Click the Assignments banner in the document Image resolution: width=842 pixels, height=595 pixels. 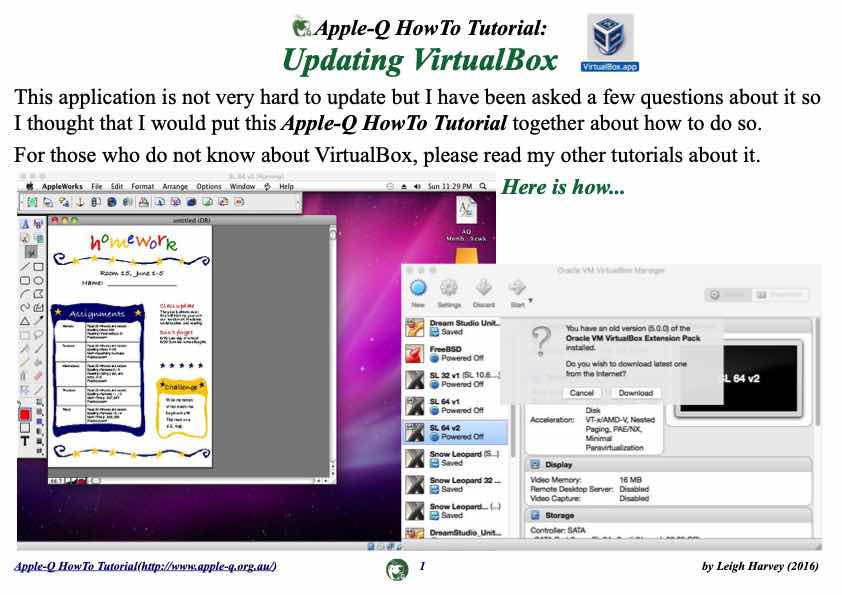(x=98, y=313)
